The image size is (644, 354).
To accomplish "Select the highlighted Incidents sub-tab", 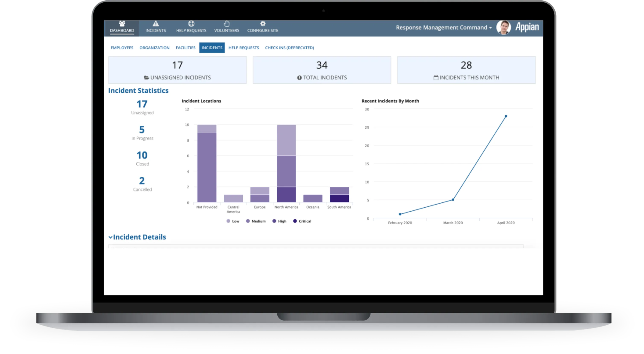I will pos(212,48).
